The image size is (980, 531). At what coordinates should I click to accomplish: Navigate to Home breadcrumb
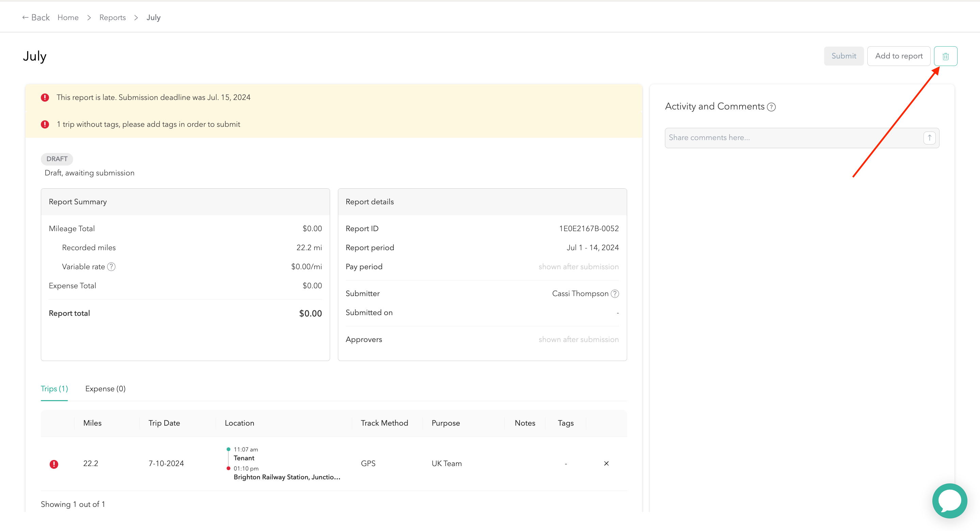point(68,18)
